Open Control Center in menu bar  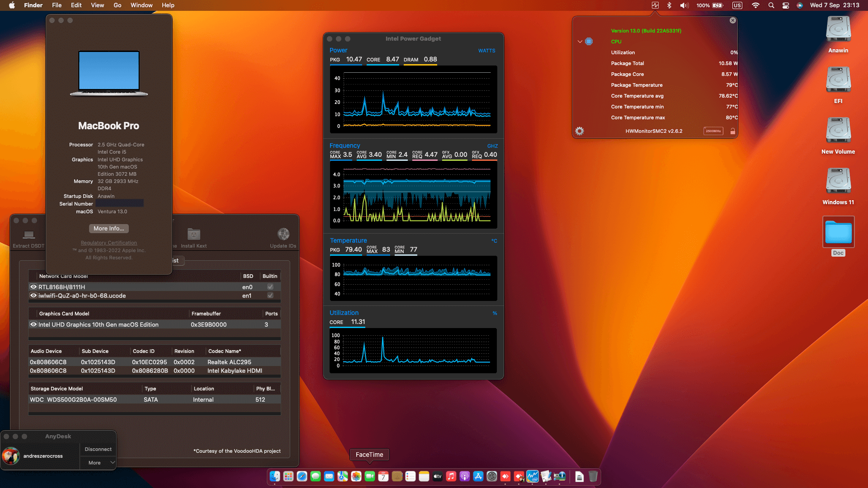click(x=786, y=5)
